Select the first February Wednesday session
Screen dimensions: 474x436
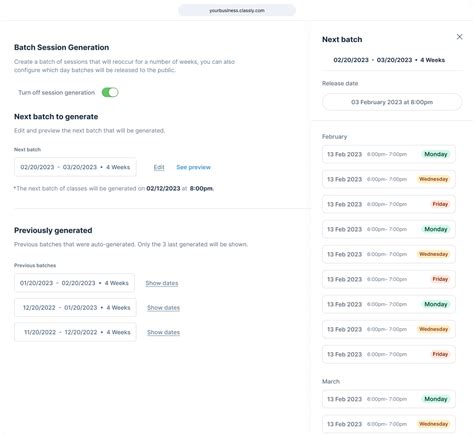point(389,179)
